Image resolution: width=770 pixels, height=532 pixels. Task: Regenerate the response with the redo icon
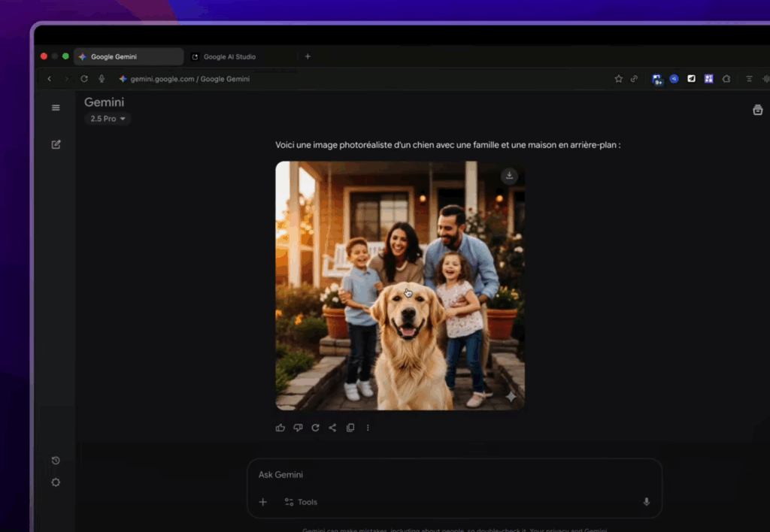pyautogui.click(x=315, y=428)
